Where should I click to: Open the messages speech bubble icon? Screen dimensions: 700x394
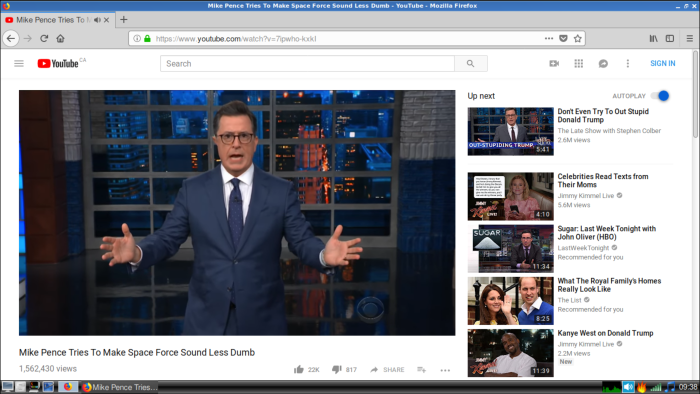[603, 63]
